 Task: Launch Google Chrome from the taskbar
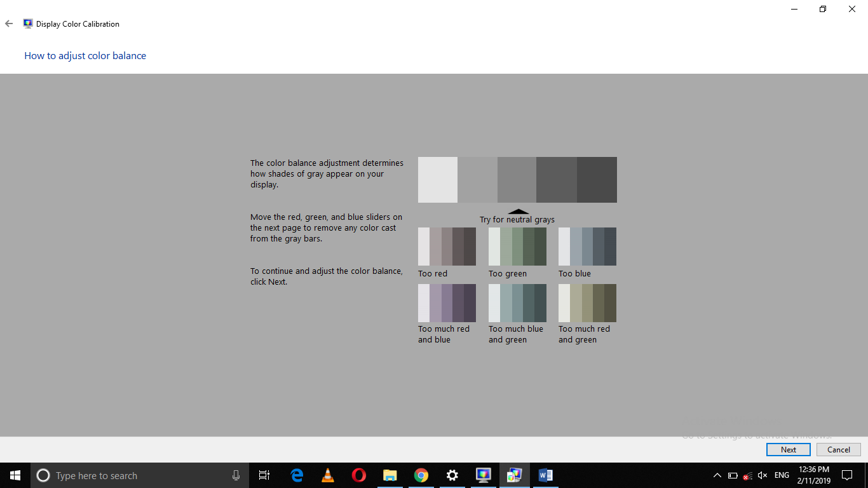421,475
